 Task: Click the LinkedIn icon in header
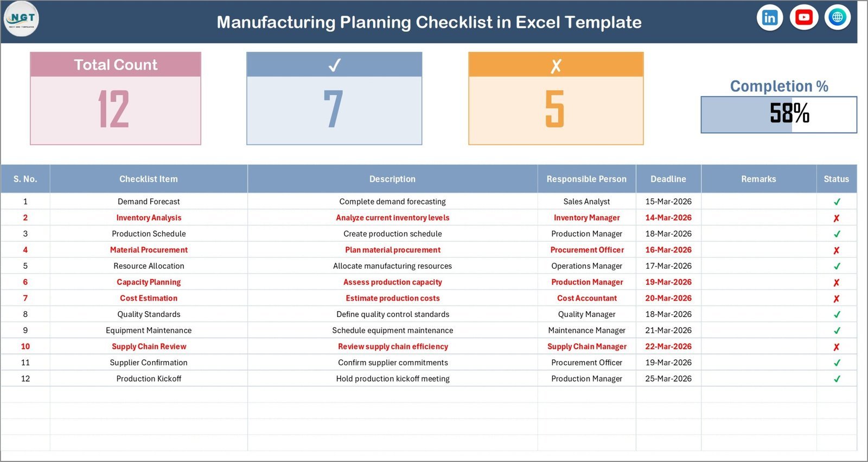770,18
